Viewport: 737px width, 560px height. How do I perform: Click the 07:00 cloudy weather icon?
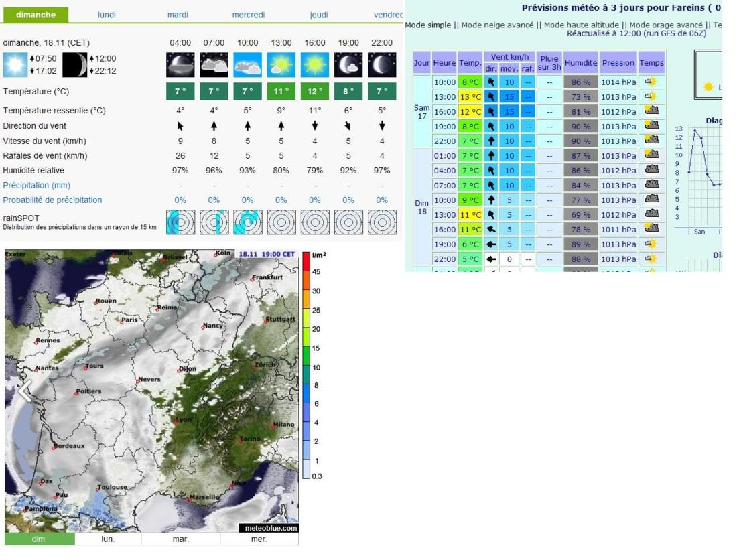tap(214, 65)
